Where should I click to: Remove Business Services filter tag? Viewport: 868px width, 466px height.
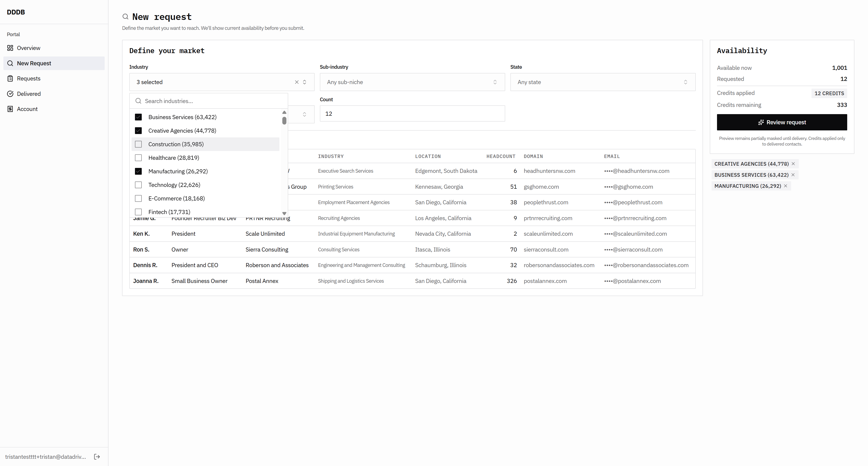(793, 175)
